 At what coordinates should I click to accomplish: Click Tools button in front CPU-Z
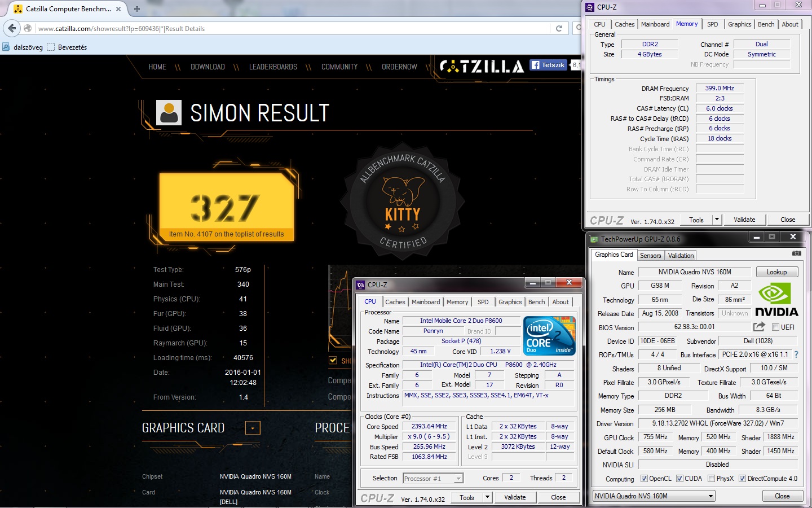tap(467, 497)
